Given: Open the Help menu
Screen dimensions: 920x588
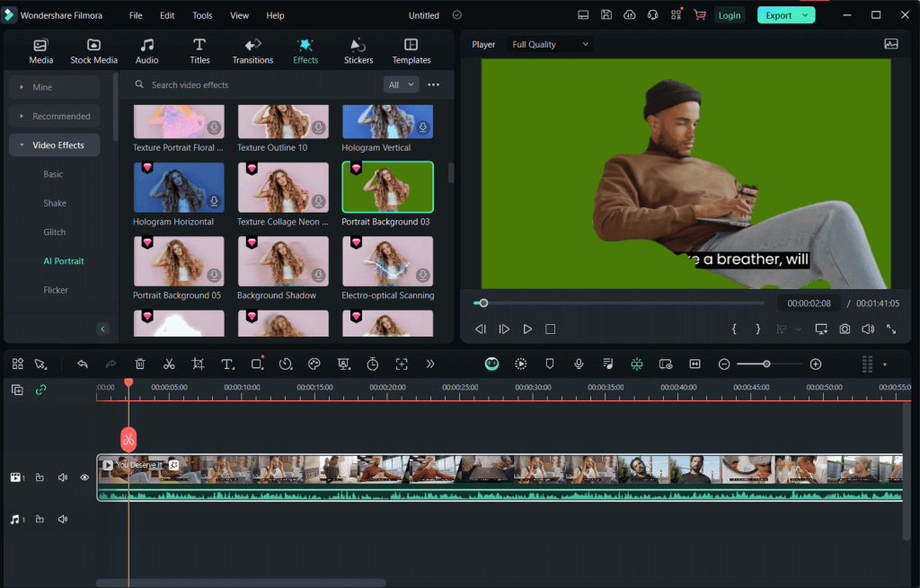Looking at the screenshot, I should [275, 15].
